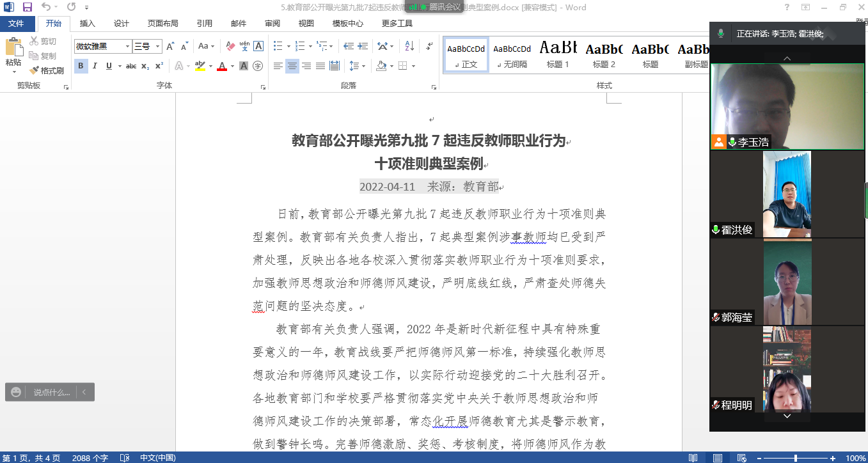Open the font size dropdown 三号
This screenshot has width=868, height=463.
click(157, 46)
